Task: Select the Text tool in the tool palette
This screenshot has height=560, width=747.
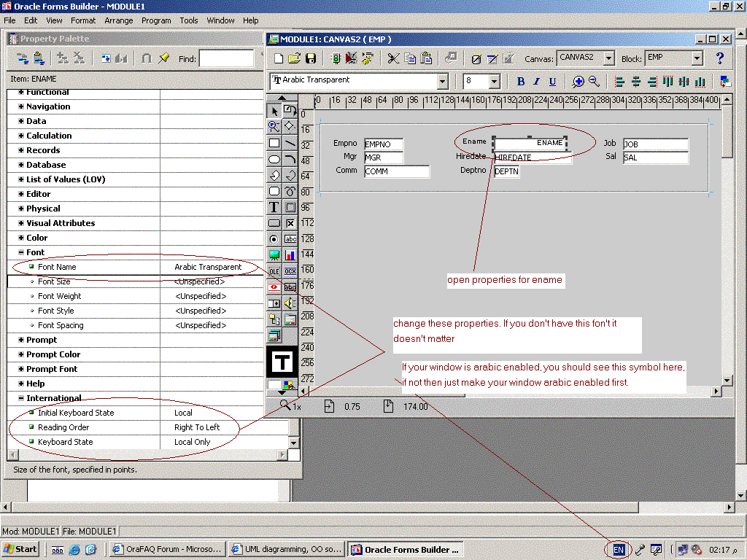Action: (274, 207)
